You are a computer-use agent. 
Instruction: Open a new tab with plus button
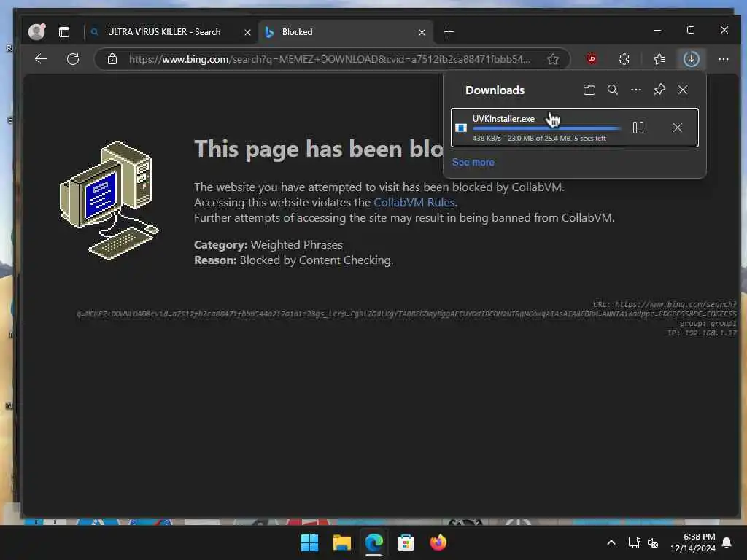coord(449,32)
